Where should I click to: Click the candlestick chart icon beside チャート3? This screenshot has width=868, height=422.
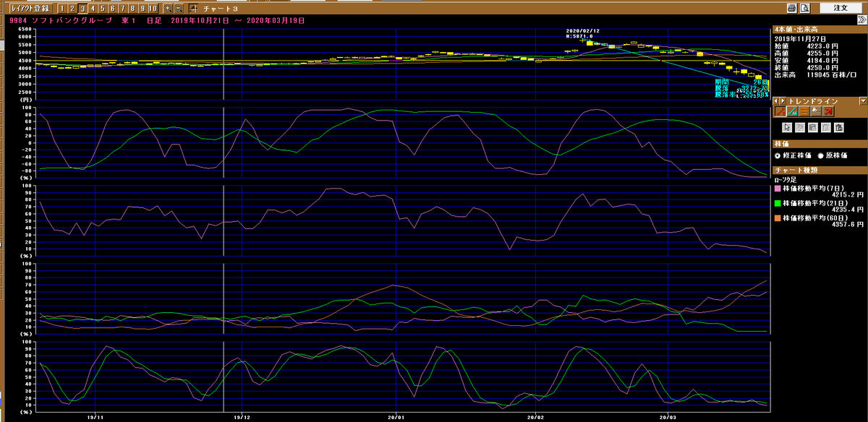(194, 9)
